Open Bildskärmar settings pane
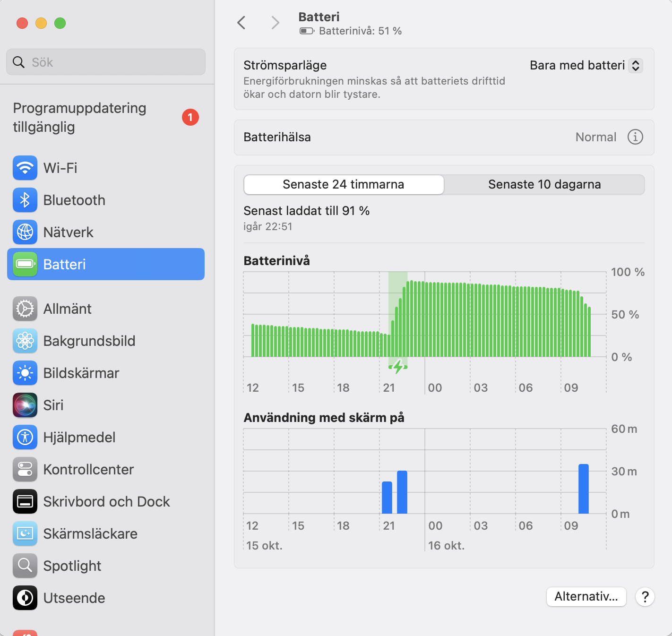Viewport: 672px width, 636px height. coord(106,373)
